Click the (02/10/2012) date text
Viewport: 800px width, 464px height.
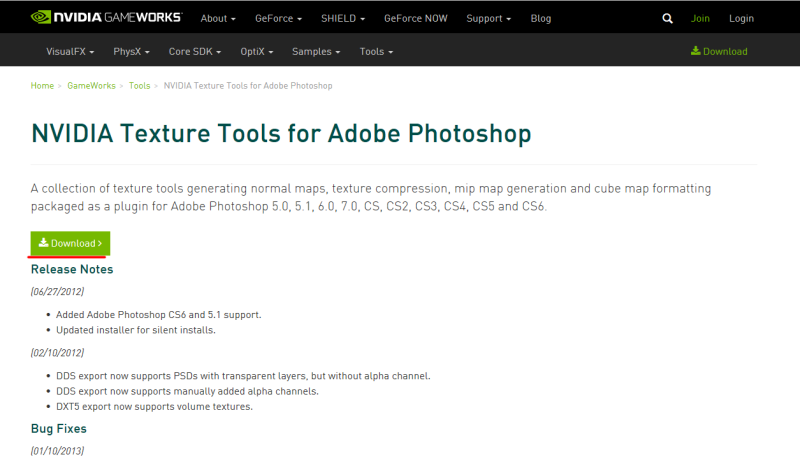57,353
